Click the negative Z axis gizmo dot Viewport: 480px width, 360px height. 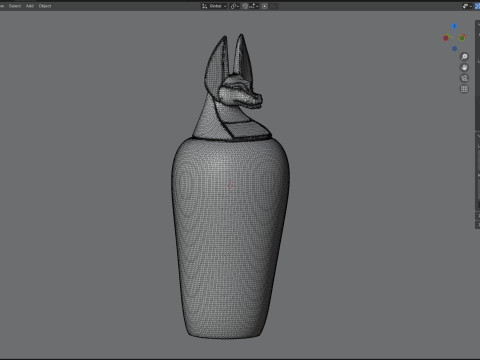point(454,49)
